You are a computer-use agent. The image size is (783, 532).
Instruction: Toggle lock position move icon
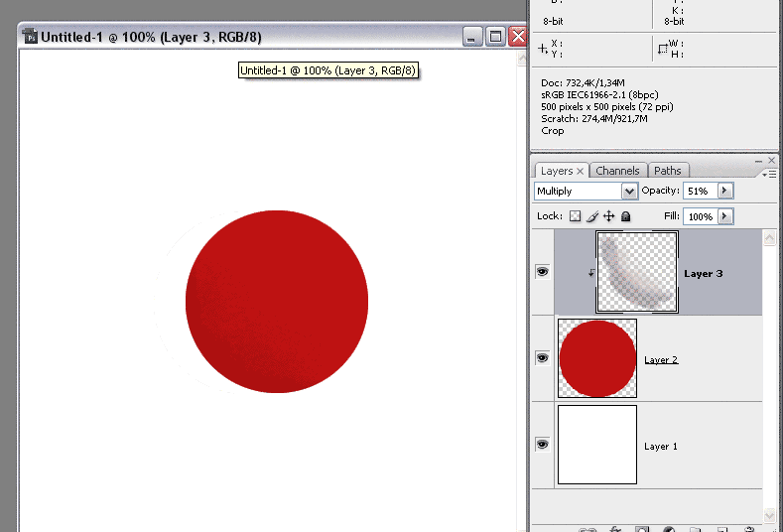tap(608, 216)
